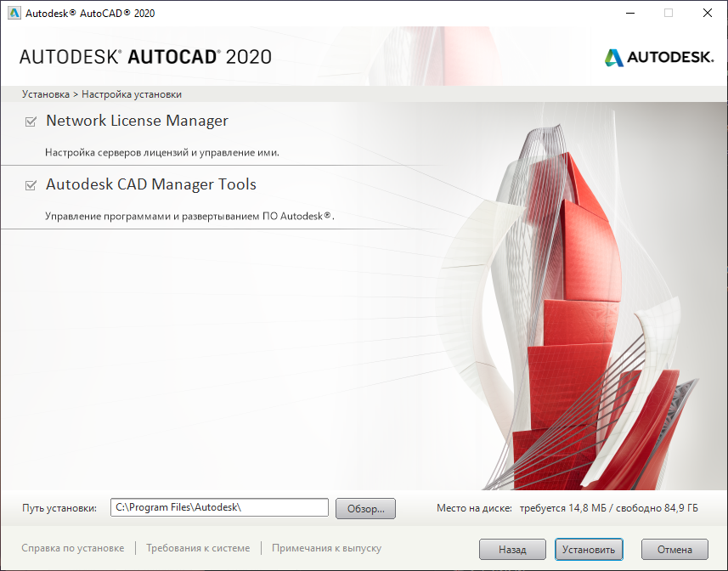
Task: Click the Обзор... browse button
Action: point(365,508)
